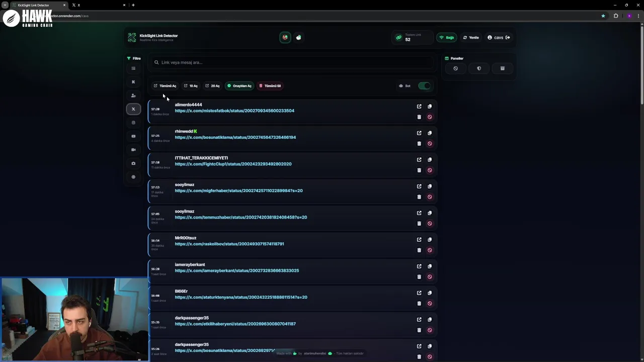Select the Kick filter icon in sidebar

pos(133,82)
